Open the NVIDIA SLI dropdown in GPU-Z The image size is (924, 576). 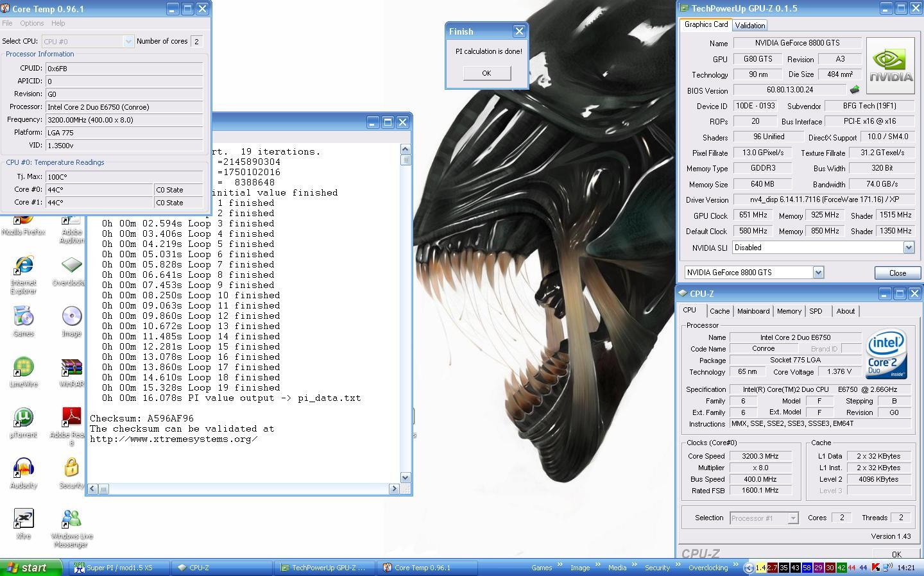[x=908, y=248]
